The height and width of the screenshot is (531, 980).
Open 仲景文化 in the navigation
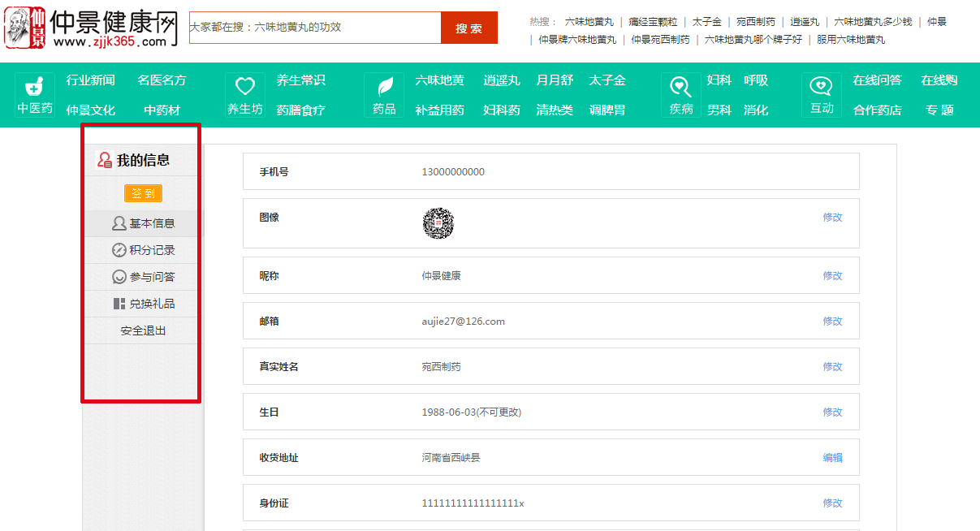91,110
